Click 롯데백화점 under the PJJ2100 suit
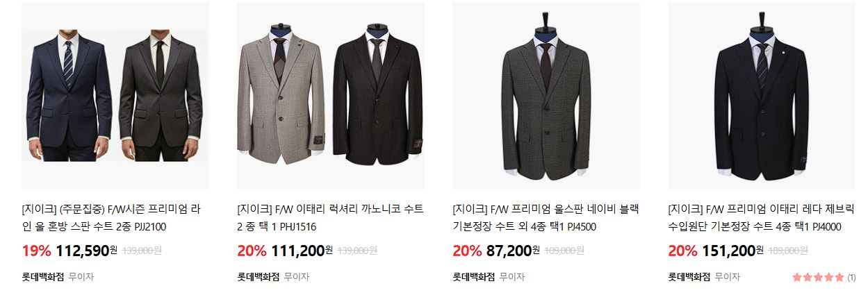Viewport: 868px width, 295px height. [x=43, y=276]
